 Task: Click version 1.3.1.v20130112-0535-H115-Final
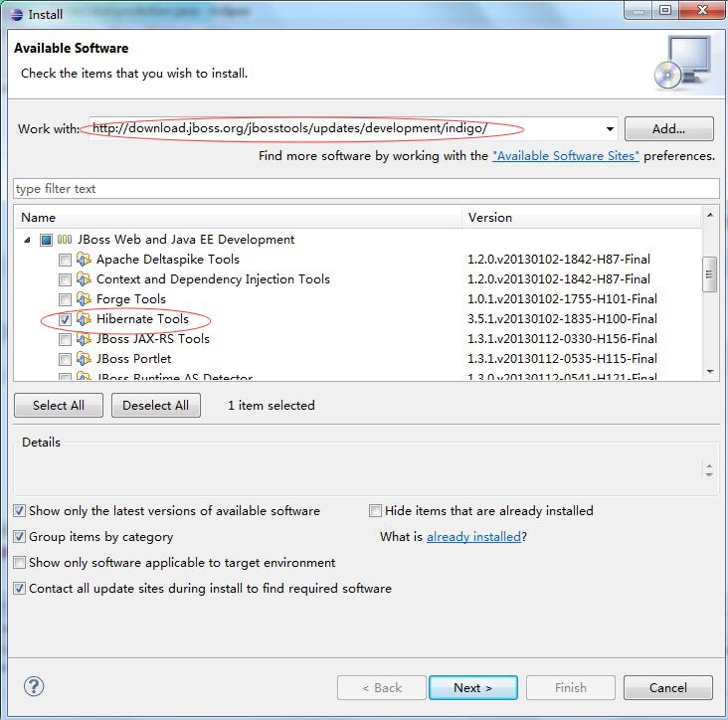click(562, 359)
